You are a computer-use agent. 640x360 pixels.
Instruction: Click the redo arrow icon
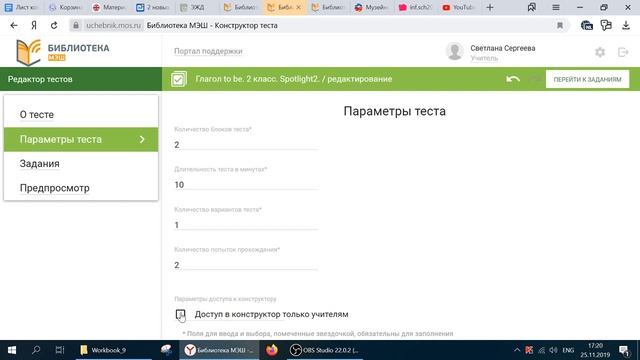[x=534, y=79]
